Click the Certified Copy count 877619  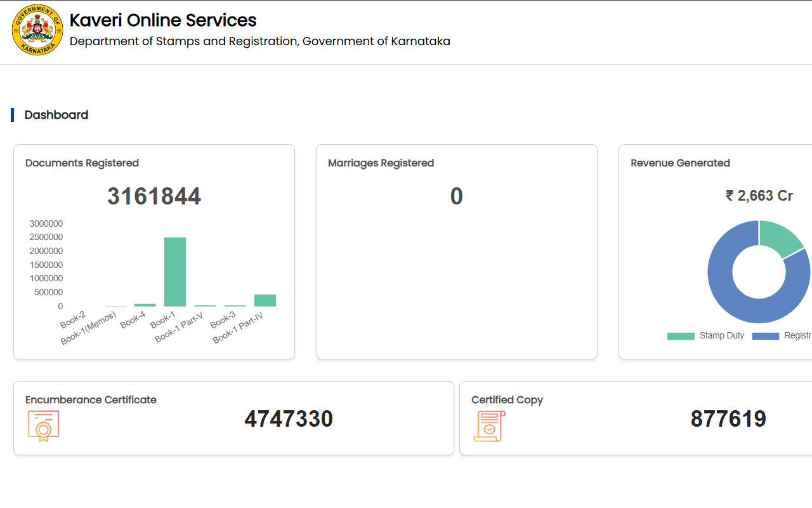[728, 419]
